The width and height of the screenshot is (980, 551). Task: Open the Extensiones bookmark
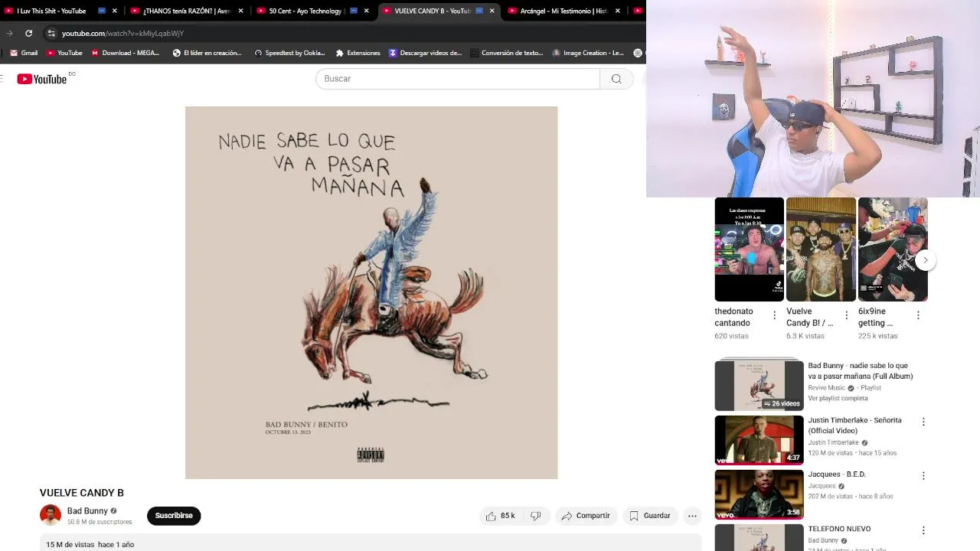point(358,53)
